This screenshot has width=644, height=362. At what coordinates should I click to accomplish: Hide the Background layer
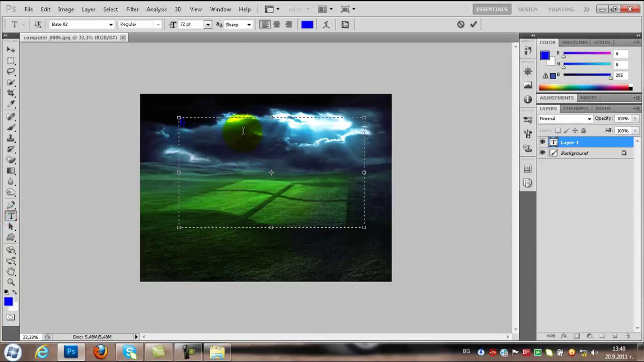pyautogui.click(x=542, y=153)
